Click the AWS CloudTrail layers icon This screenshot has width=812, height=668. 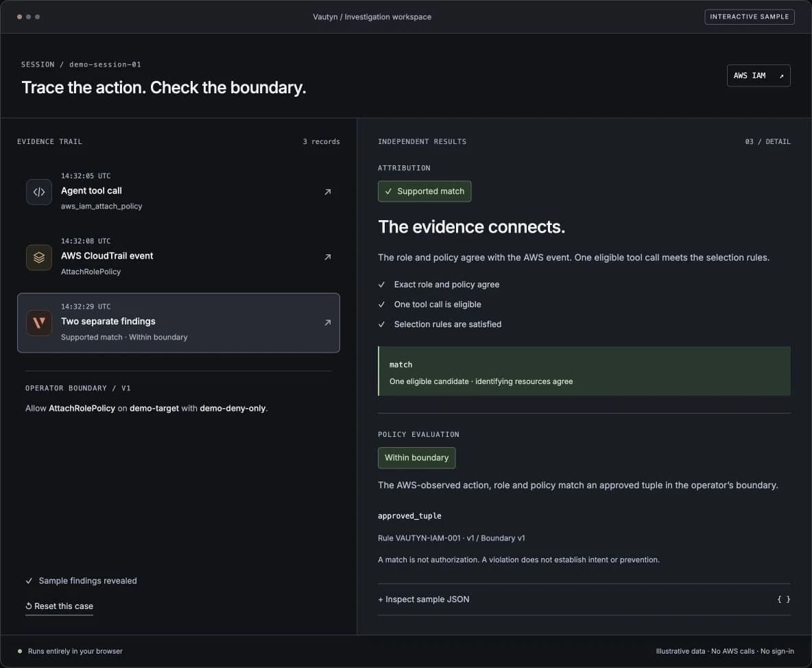(39, 257)
